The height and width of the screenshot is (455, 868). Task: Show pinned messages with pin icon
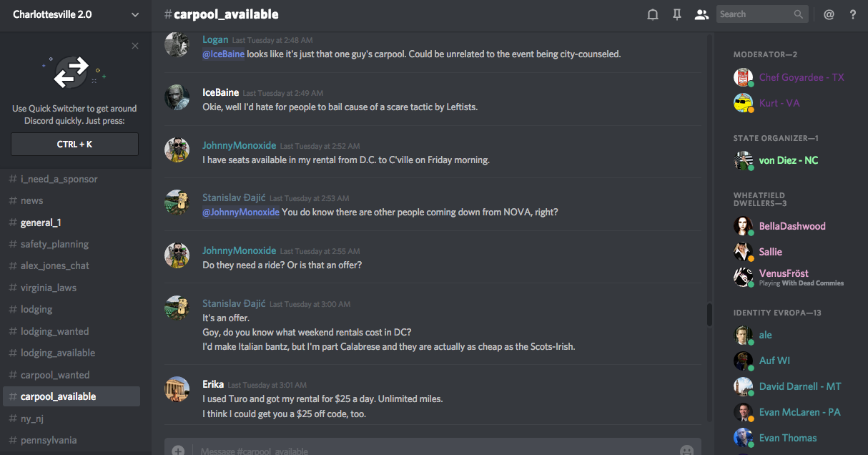677,14
